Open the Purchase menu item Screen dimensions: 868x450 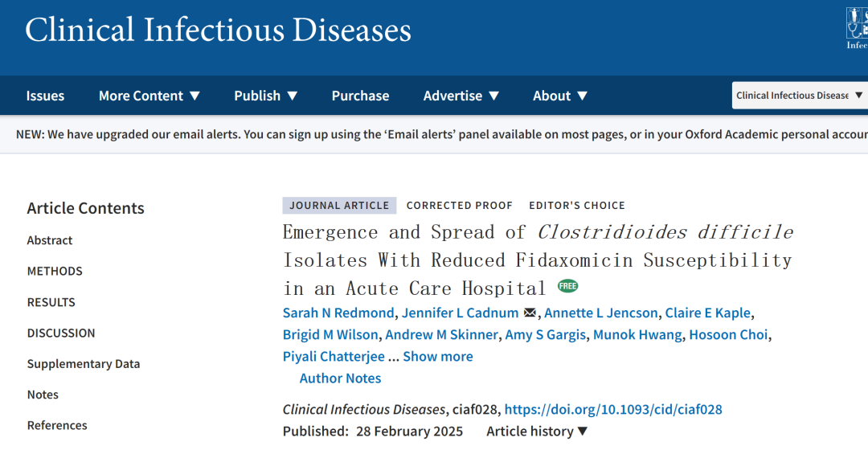click(360, 96)
